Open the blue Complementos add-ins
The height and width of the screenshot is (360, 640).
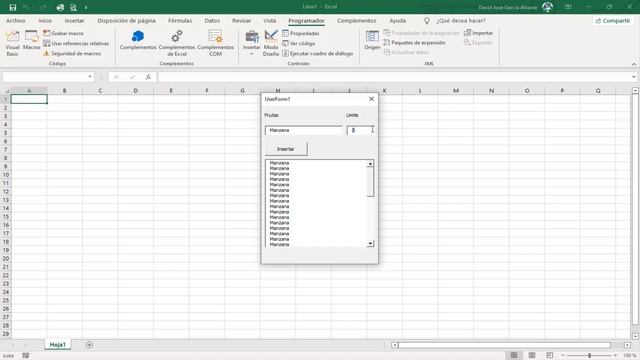[138, 40]
